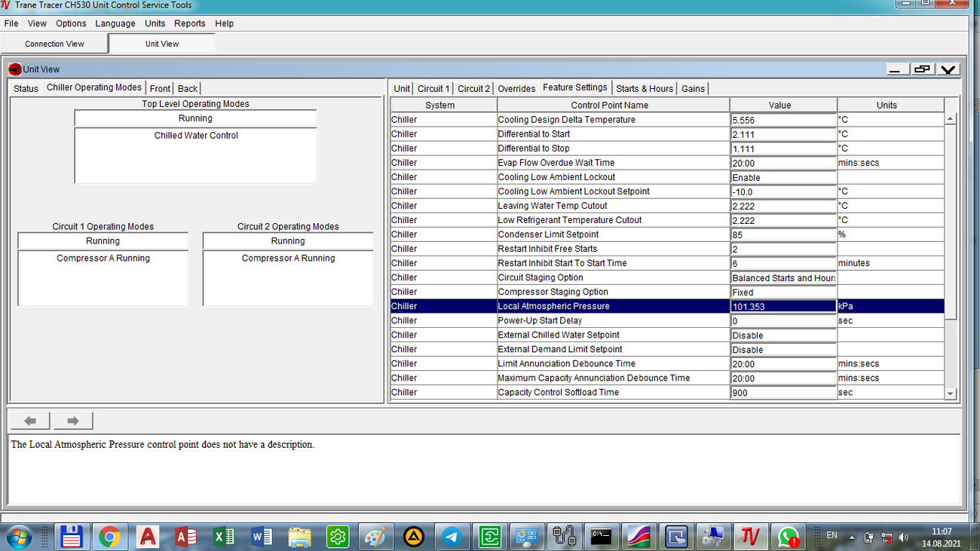Viewport: 980px width, 551px height.
Task: Switch to the Gains tab
Action: point(693,88)
